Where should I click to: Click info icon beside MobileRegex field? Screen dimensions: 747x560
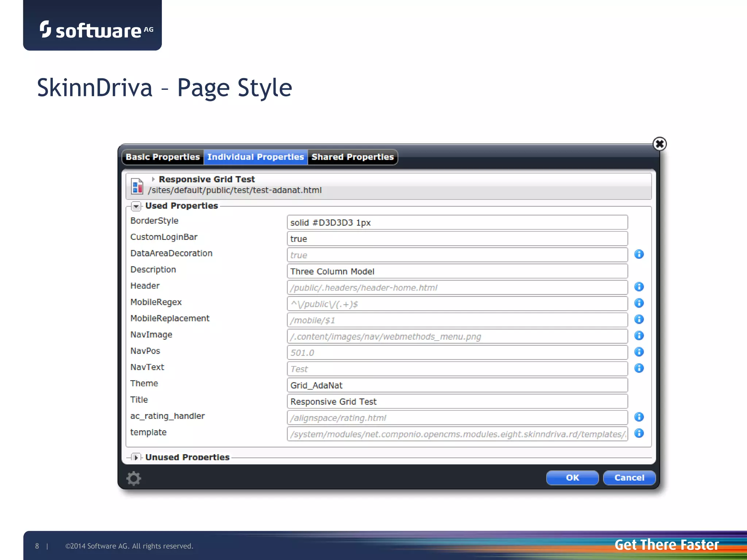pos(639,303)
